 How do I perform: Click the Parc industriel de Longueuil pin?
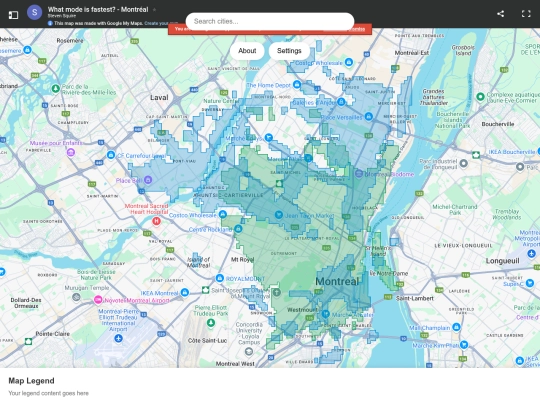point(464,163)
